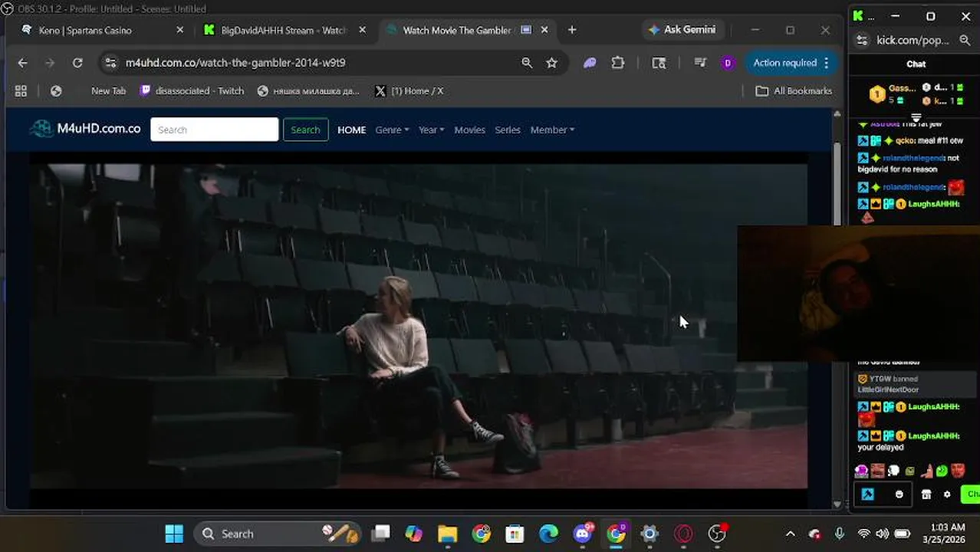
Task: Open the media controls icon in Chrome toolbar
Action: (700, 63)
